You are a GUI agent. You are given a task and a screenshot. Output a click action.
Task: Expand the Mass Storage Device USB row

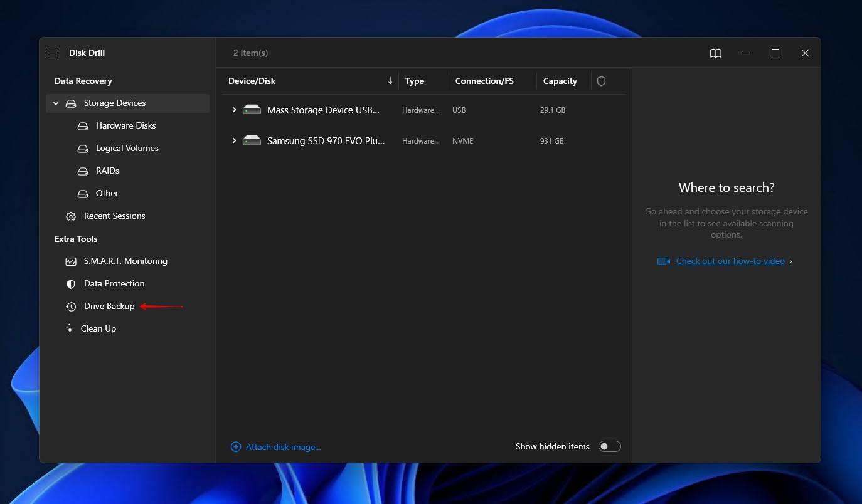(x=234, y=110)
